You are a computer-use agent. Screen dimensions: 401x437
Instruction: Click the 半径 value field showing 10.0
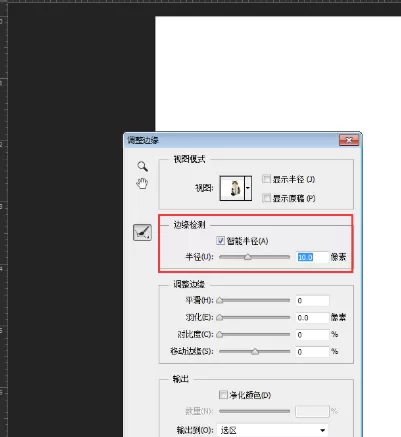pyautogui.click(x=312, y=257)
